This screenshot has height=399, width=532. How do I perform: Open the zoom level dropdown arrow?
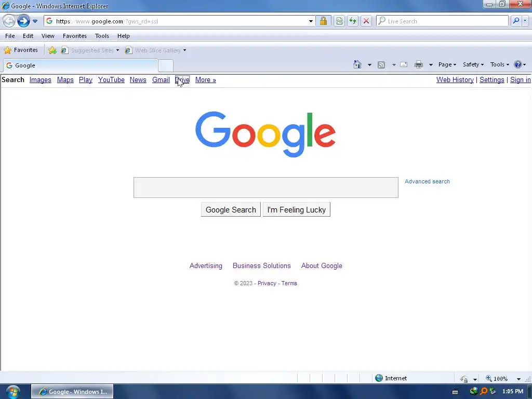click(x=518, y=379)
